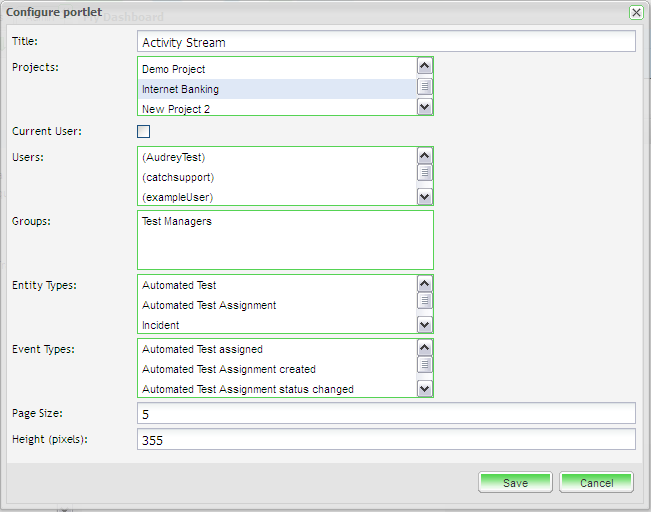Tick the Current User checkbox

pos(143,132)
